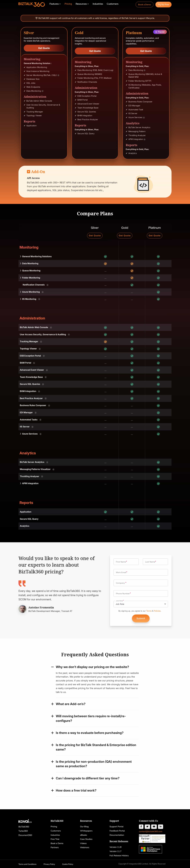Click the API Access code illustration

[x=143, y=184]
